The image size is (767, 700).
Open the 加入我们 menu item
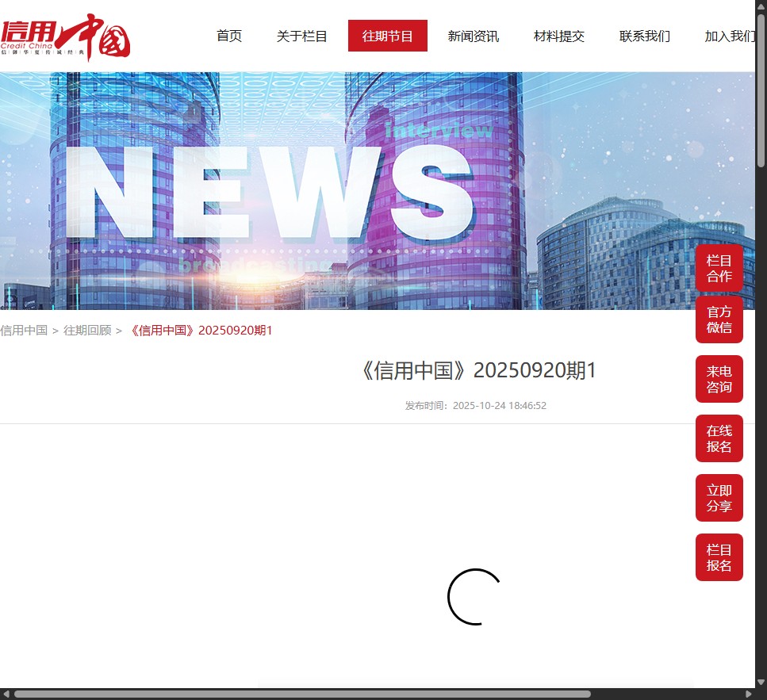point(729,36)
